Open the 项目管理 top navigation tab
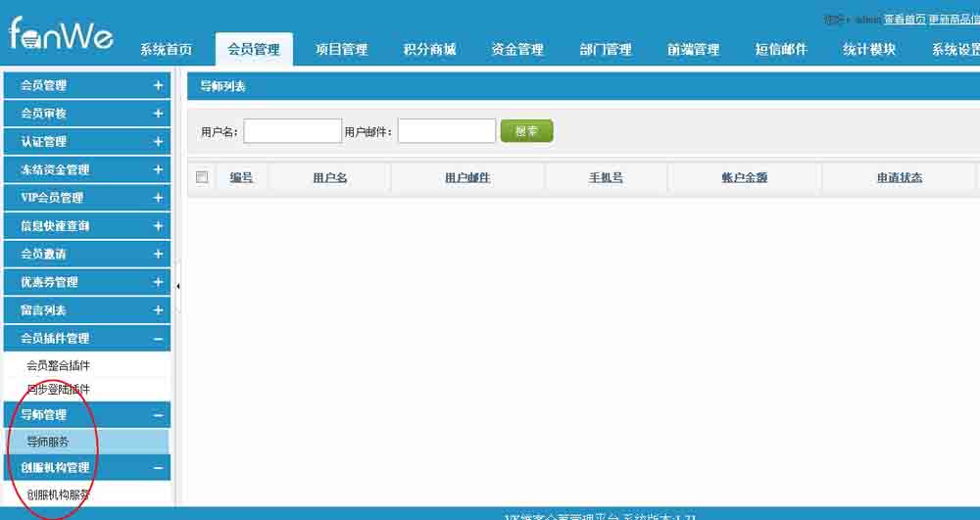This screenshot has height=520, width=980. coord(341,50)
